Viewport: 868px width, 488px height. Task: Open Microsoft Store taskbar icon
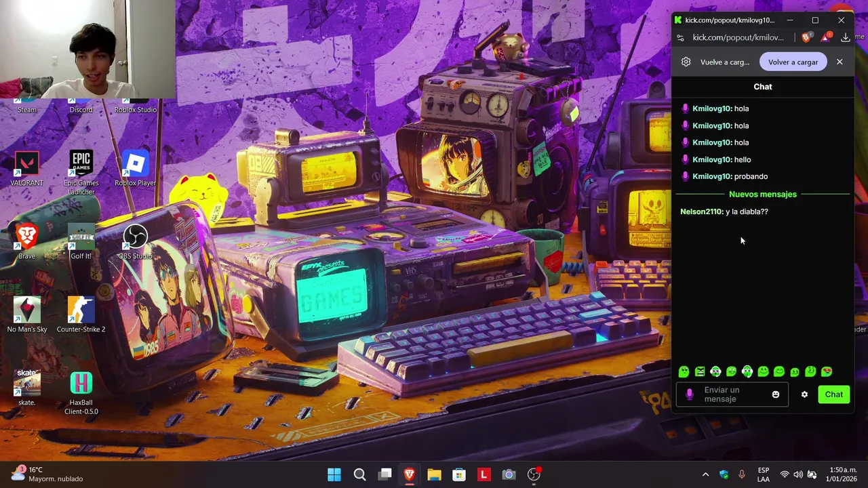pyautogui.click(x=459, y=474)
